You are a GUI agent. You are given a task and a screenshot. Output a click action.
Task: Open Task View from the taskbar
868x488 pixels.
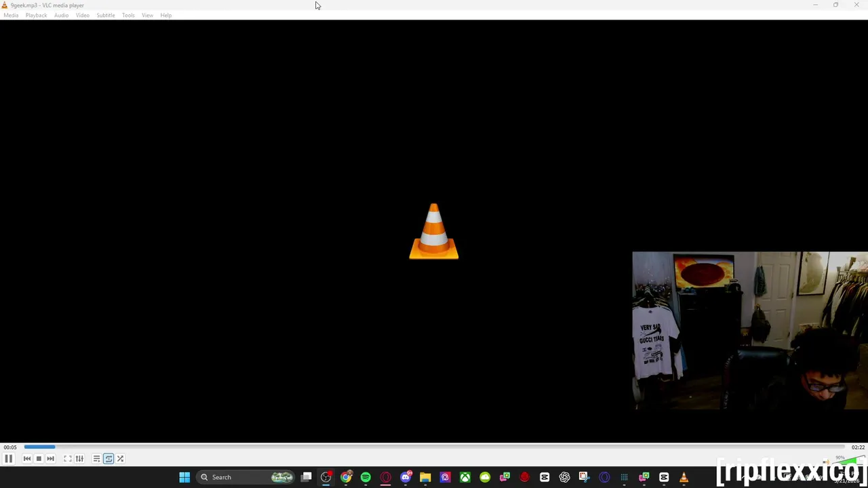coord(307,477)
